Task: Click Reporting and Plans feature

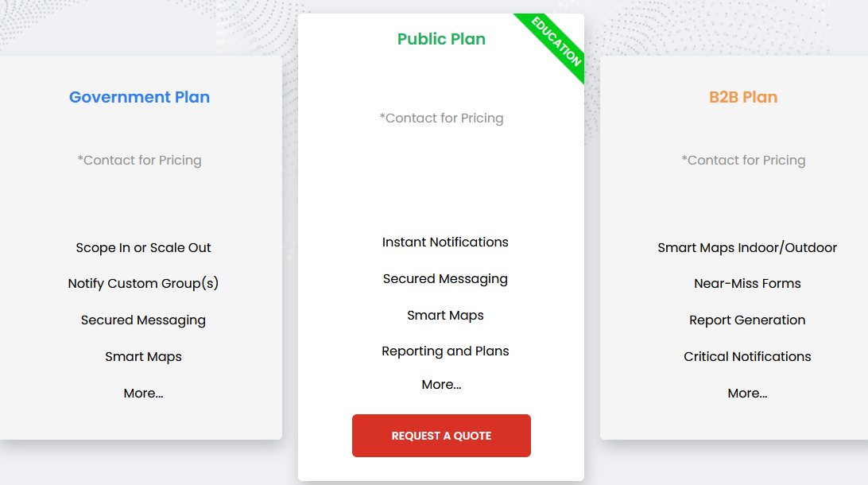Action: 445,351
